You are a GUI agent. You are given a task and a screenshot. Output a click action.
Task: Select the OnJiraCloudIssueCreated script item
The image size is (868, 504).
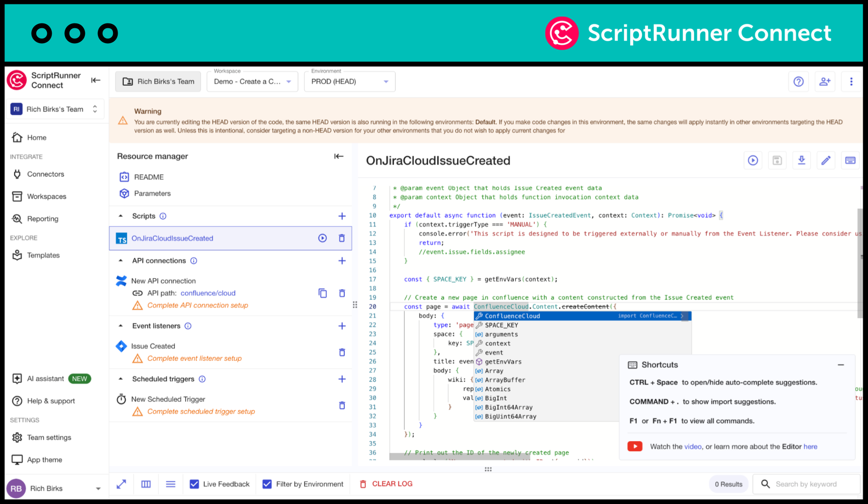[171, 238]
